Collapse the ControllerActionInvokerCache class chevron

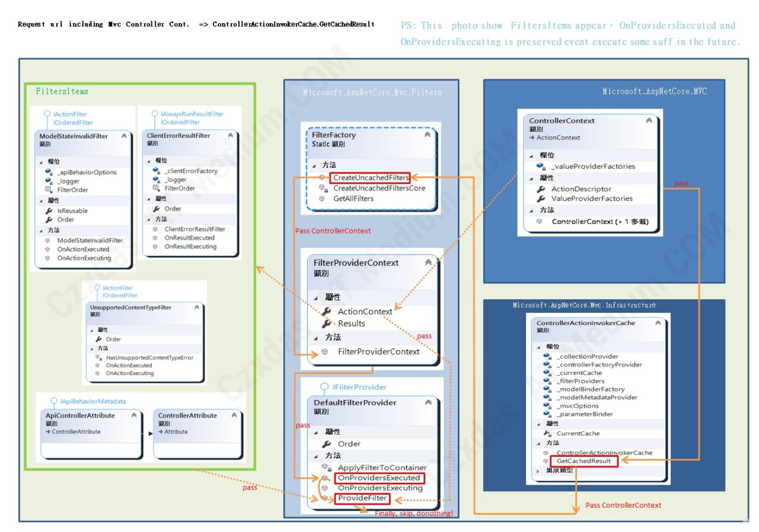(x=658, y=323)
